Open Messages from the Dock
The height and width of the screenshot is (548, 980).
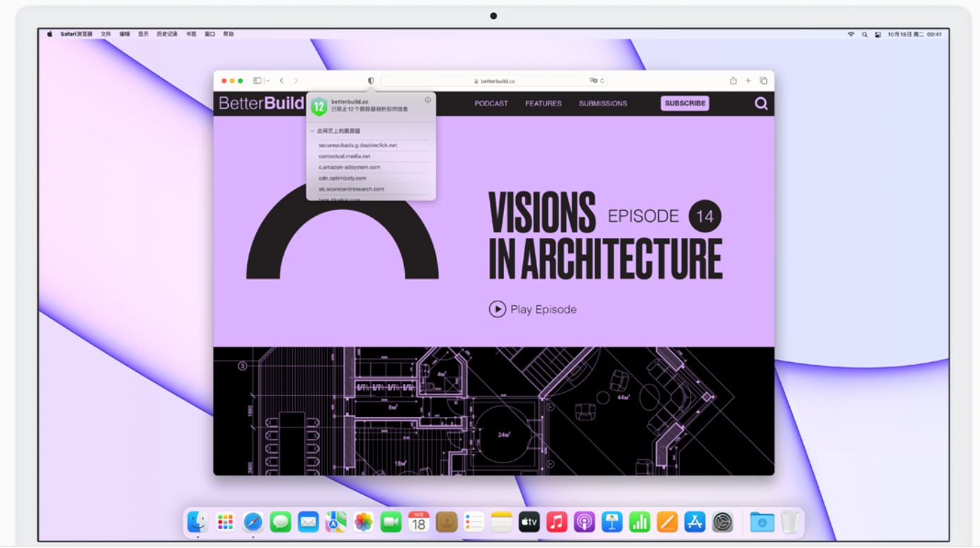point(280,522)
